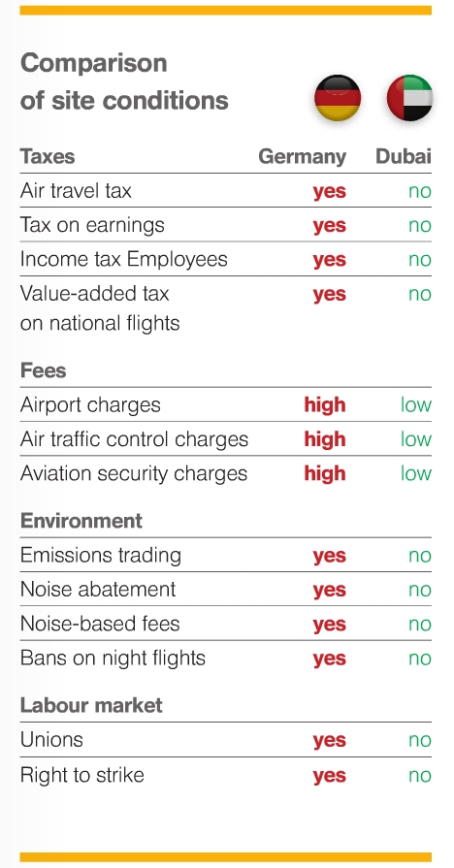Click the red yes for Emissions trading

330,557
